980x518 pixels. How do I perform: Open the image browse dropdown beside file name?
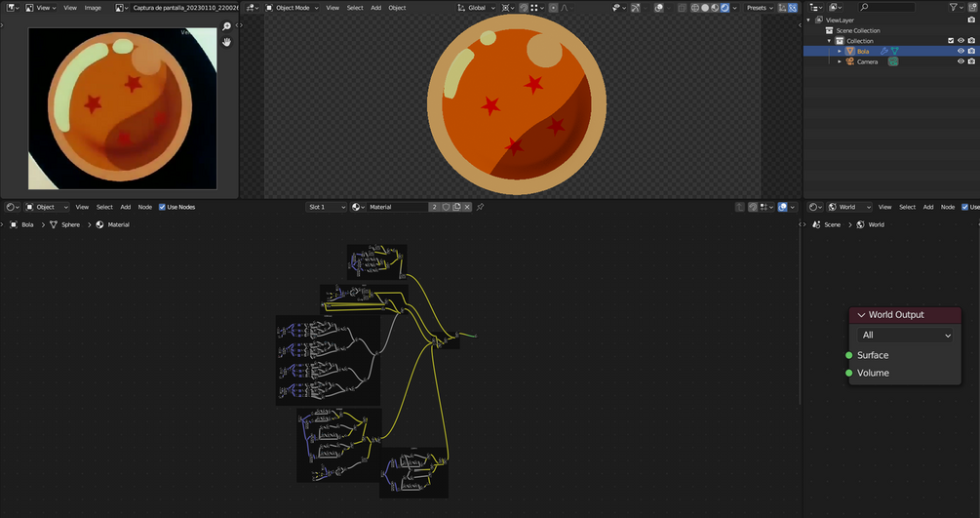[122, 8]
